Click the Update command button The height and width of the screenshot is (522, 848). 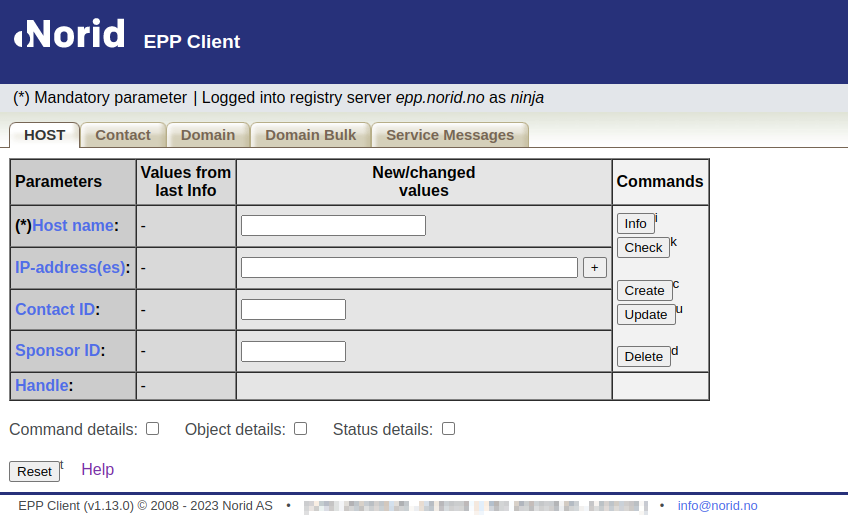coord(646,314)
